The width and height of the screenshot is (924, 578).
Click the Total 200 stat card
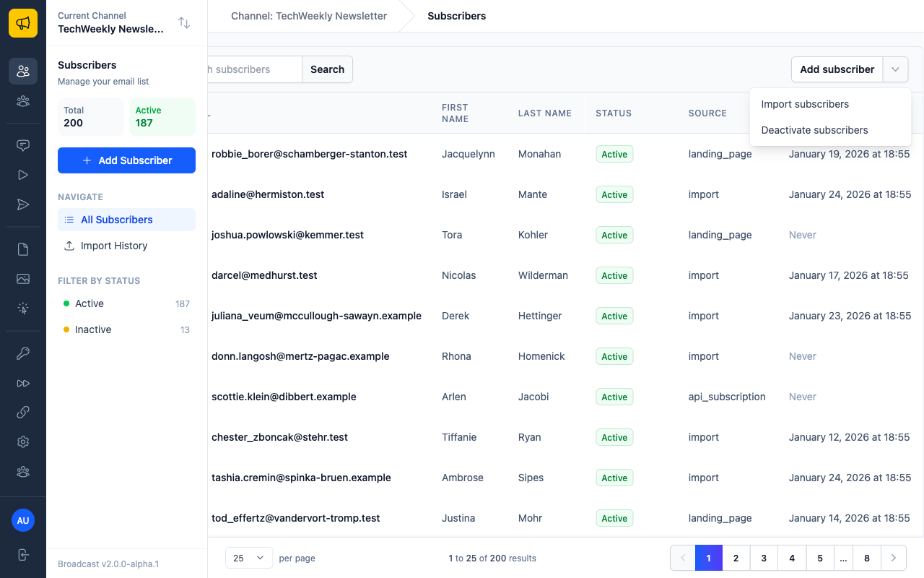(x=90, y=117)
